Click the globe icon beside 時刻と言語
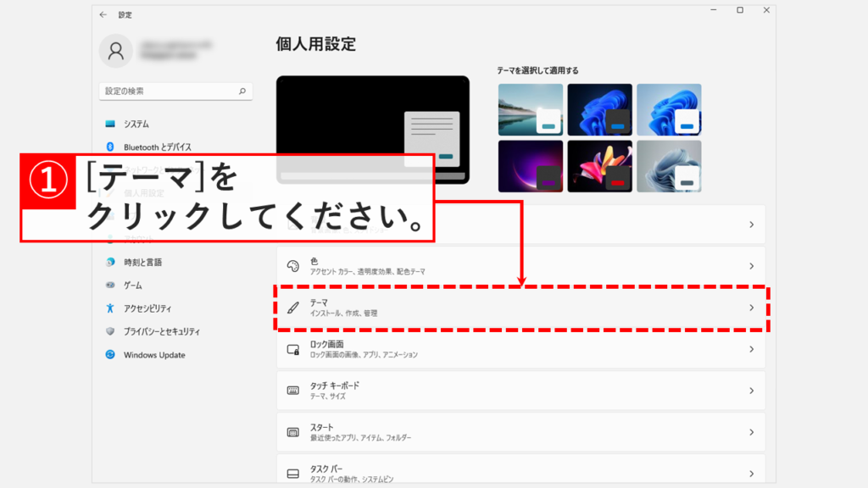The image size is (868, 488). click(x=110, y=262)
